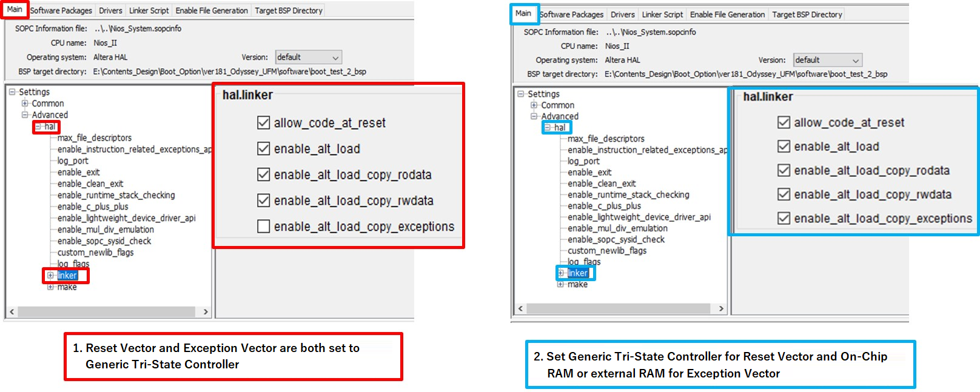The height and width of the screenshot is (392, 980).
Task: Collapse the hal node in the blue-outlined tree
Action: [547, 128]
